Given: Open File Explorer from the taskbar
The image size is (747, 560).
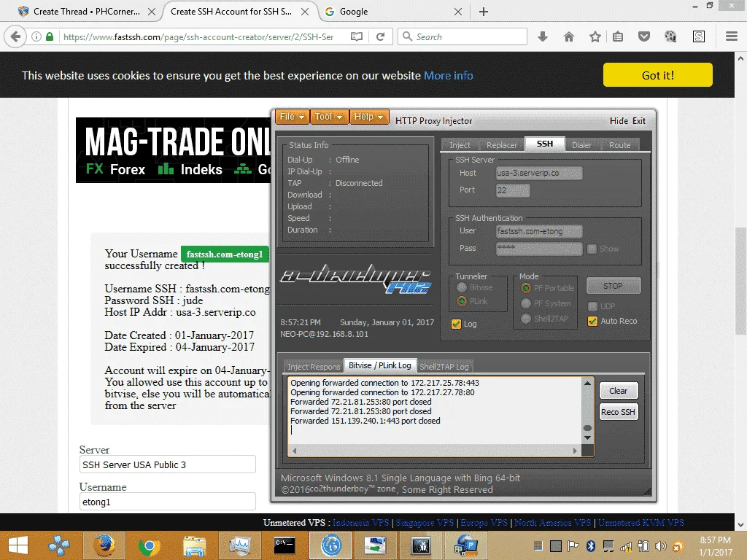Looking at the screenshot, I should [194, 545].
